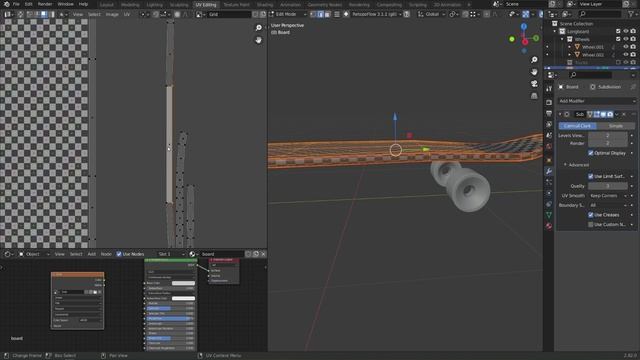
Task: Click the red X axis on navigation gizmo
Action: [x=525, y=42]
